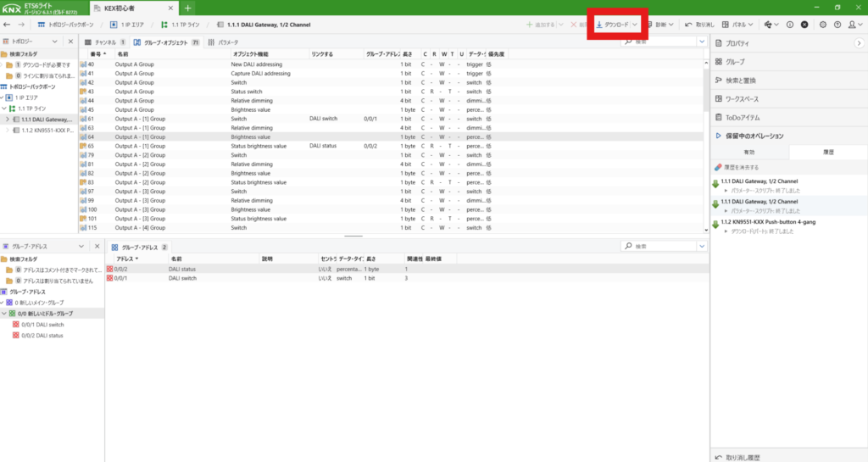Open the user account icon menu
This screenshot has width=868, height=462.
(x=854, y=25)
